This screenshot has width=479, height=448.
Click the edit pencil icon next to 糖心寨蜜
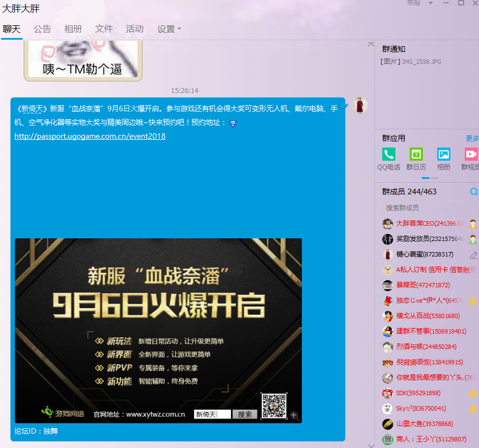coord(474,255)
